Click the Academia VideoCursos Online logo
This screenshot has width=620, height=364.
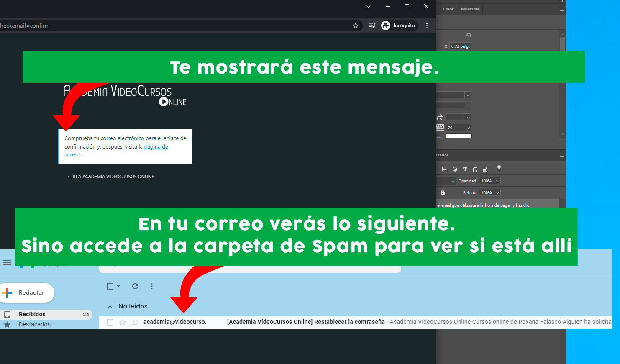(x=125, y=95)
